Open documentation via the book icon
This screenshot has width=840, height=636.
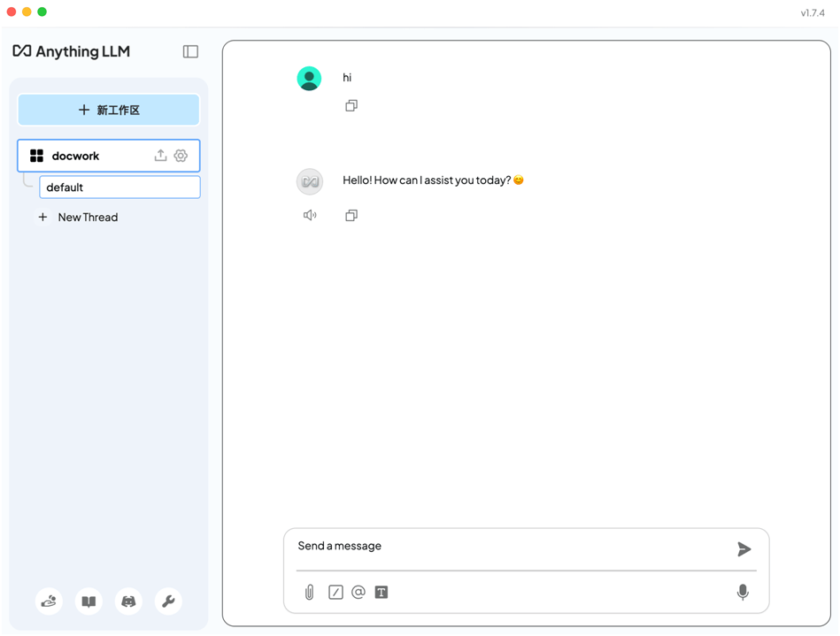coord(89,602)
